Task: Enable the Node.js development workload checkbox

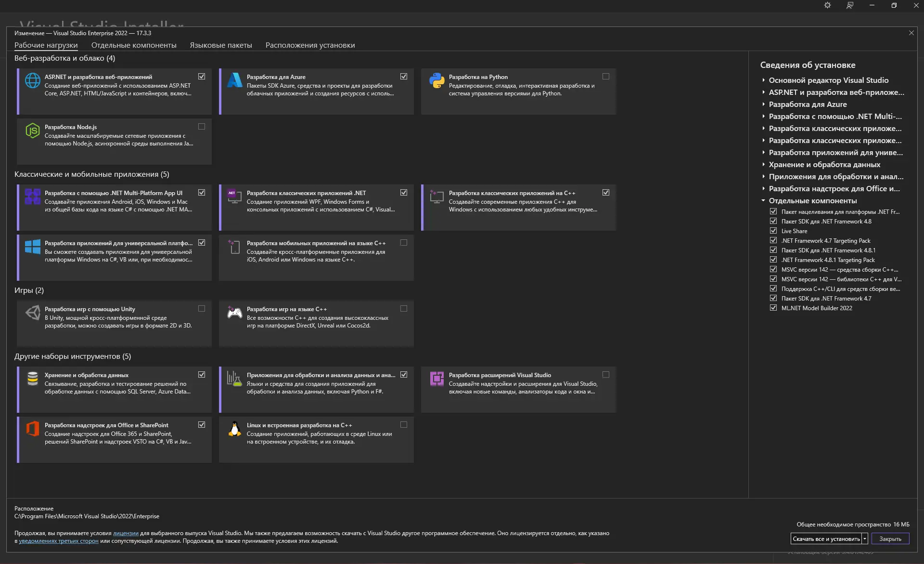Action: coord(201,127)
